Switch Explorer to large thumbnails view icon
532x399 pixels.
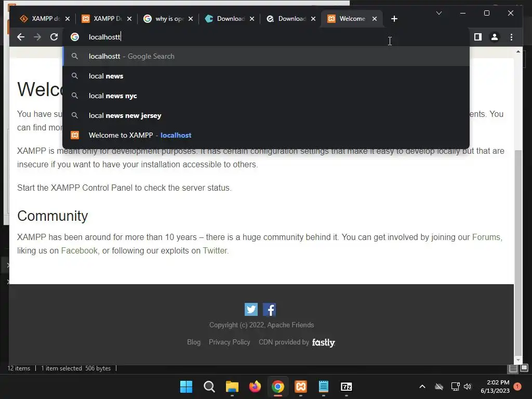coord(524,368)
